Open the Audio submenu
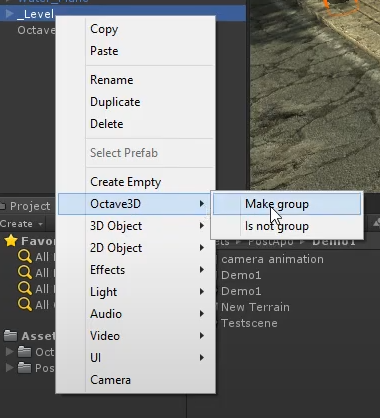Image resolution: width=380 pixels, height=418 pixels. (x=136, y=314)
